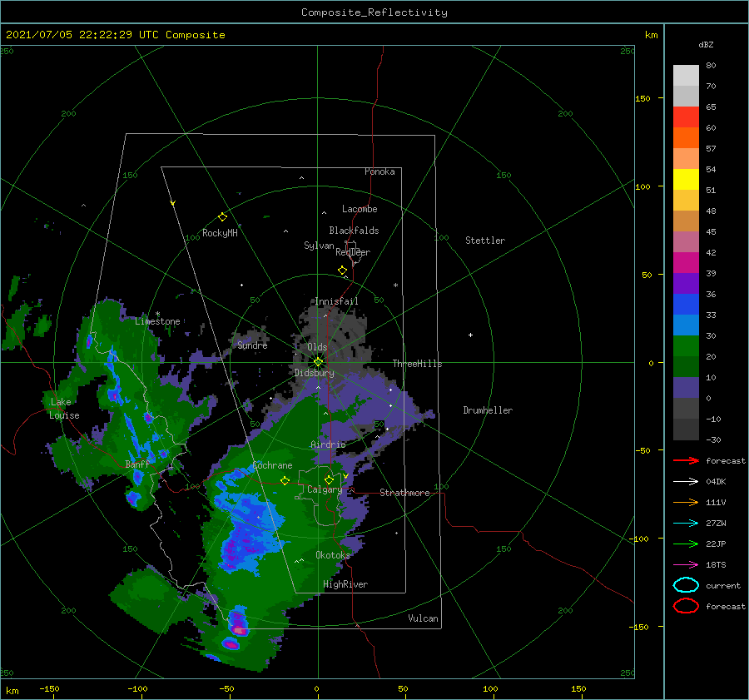
Task: Select the 0 dBZ purple color swatch
Action: [x=686, y=388]
